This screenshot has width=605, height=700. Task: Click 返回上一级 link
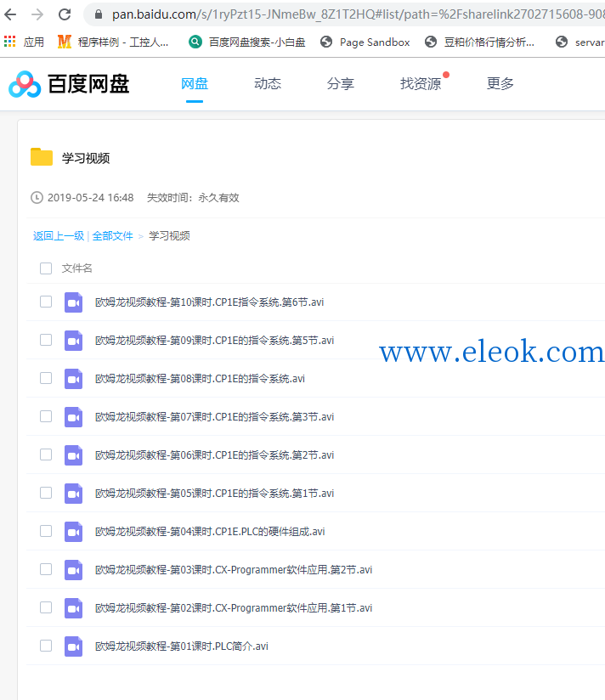click(x=59, y=235)
